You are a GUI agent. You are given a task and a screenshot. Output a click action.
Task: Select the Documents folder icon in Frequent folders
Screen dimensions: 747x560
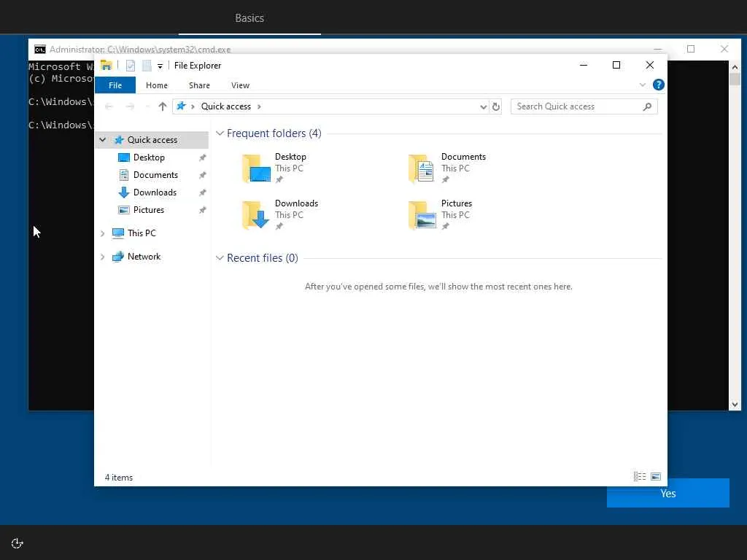coord(421,168)
